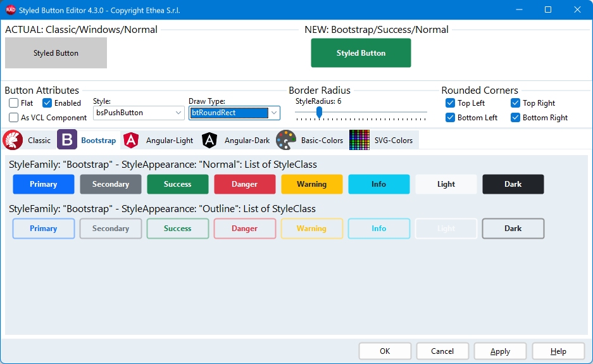Choose the Normal Dark button
Image resolution: width=593 pixels, height=364 pixels.
pyautogui.click(x=513, y=184)
